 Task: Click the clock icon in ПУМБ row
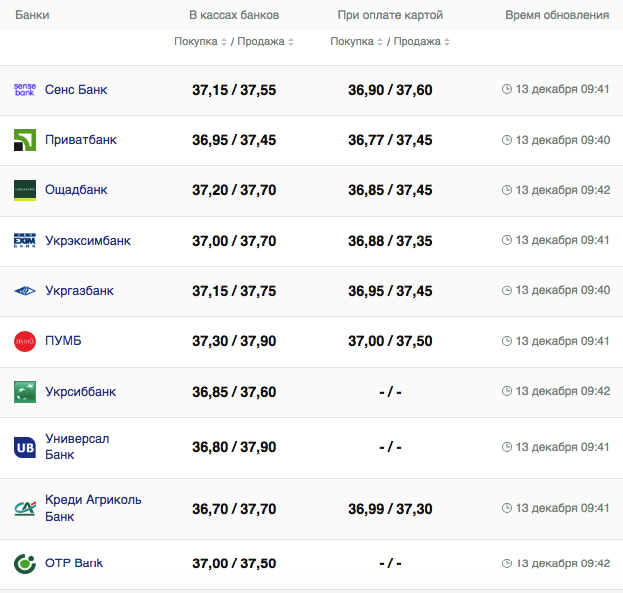(507, 341)
